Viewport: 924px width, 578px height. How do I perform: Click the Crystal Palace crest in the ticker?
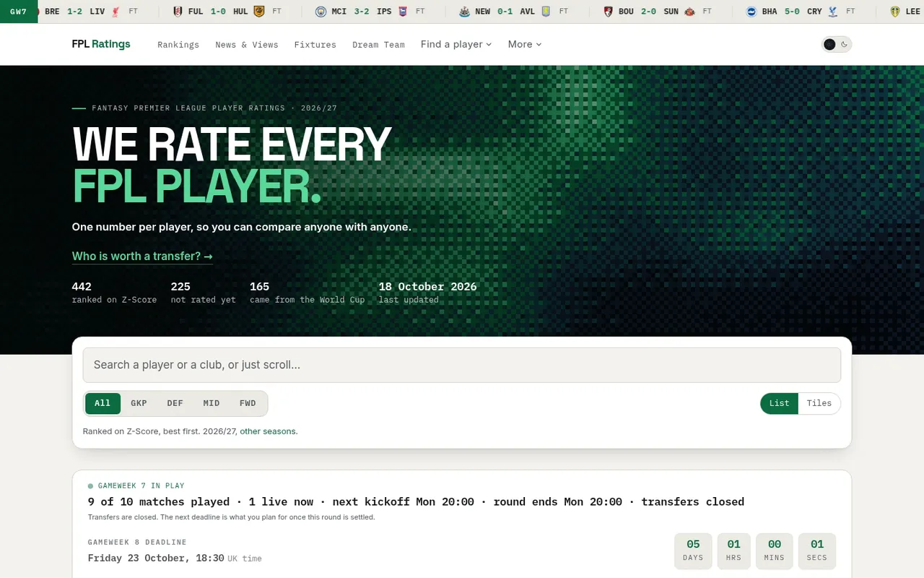coord(833,12)
